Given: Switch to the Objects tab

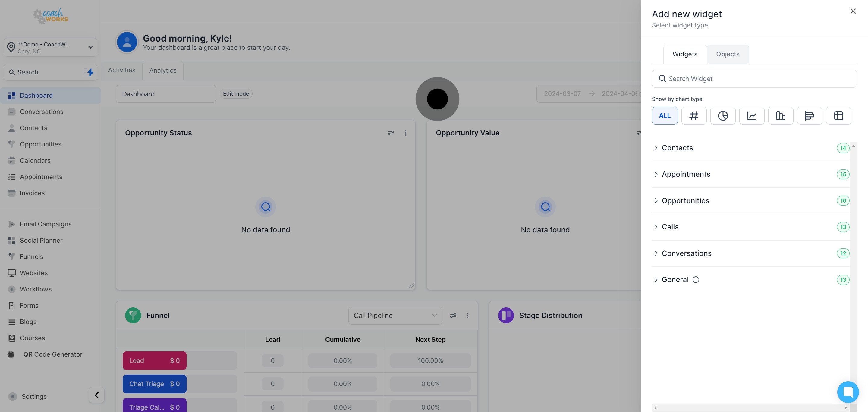Looking at the screenshot, I should pyautogui.click(x=728, y=54).
